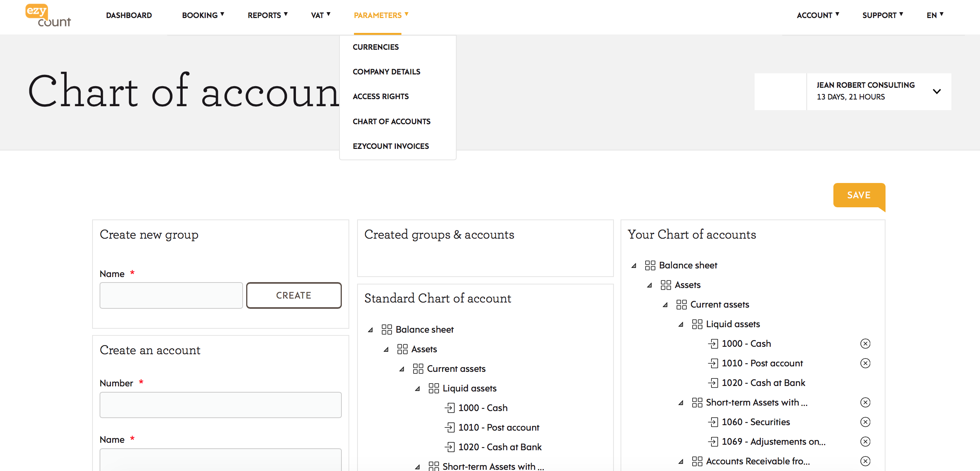Remove "Accounts Receivable fro..." using the X icon
Viewport: 980px width, 471px height.
[866, 461]
